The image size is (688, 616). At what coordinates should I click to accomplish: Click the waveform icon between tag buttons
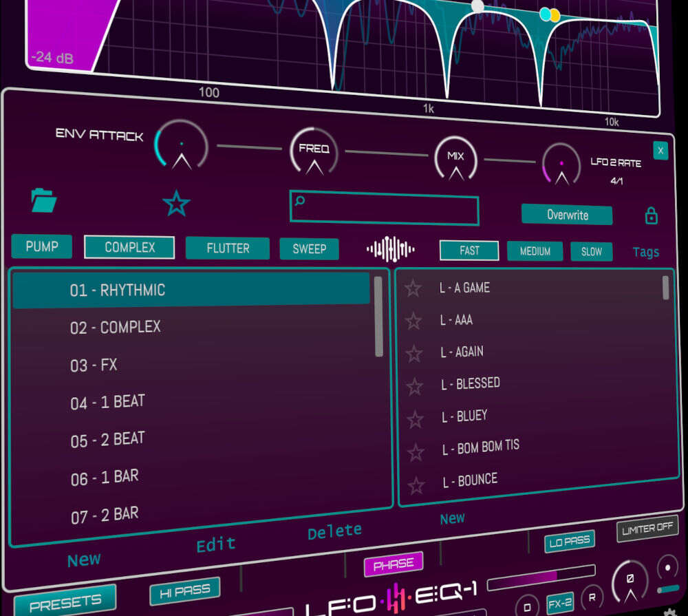tap(391, 249)
